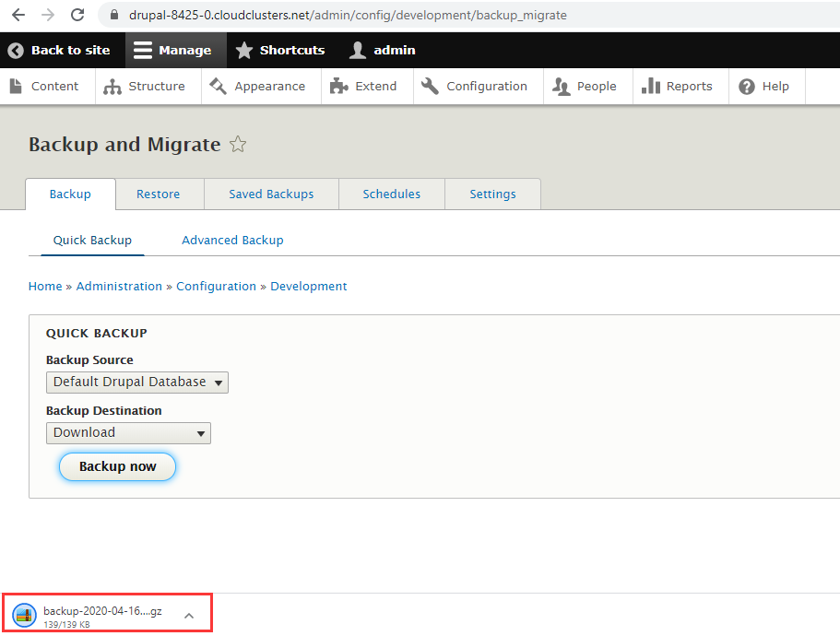The image size is (840, 636).
Task: Expand the Backup Destination dropdown
Action: click(128, 432)
